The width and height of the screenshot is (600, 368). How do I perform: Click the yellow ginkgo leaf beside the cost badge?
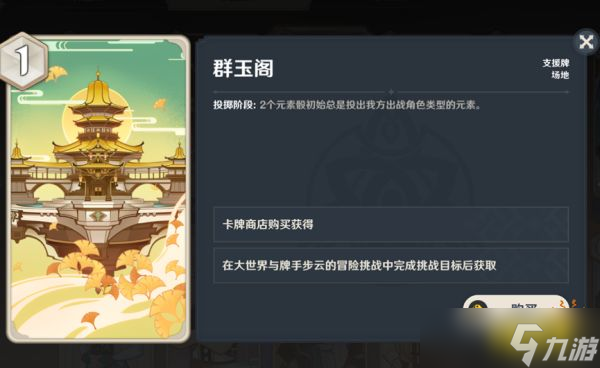[x=57, y=73]
